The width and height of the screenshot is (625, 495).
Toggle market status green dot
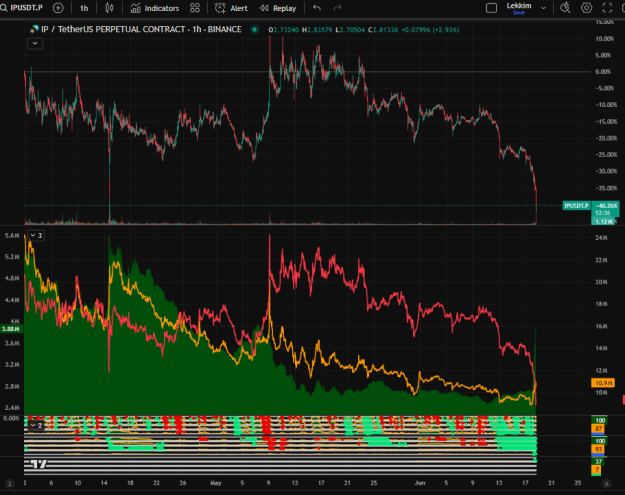click(254, 29)
